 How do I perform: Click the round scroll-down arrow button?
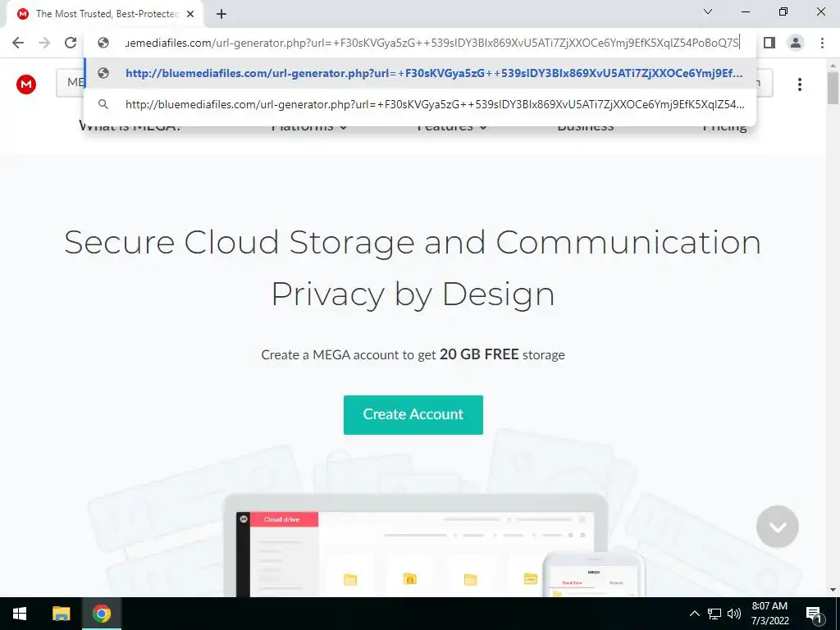778,527
